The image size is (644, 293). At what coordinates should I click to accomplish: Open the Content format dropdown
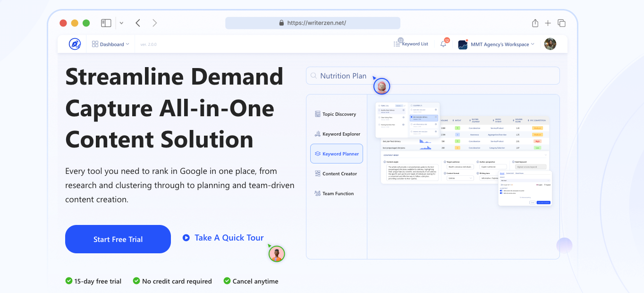coord(460,178)
